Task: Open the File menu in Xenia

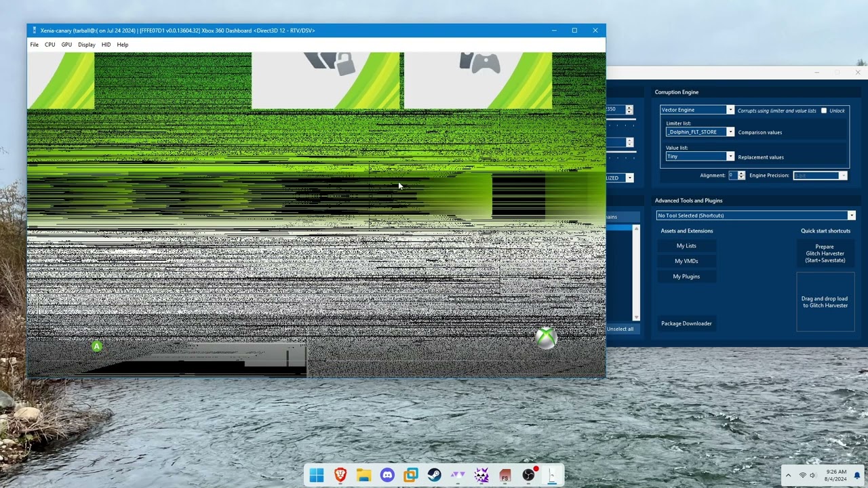Action: tap(34, 45)
